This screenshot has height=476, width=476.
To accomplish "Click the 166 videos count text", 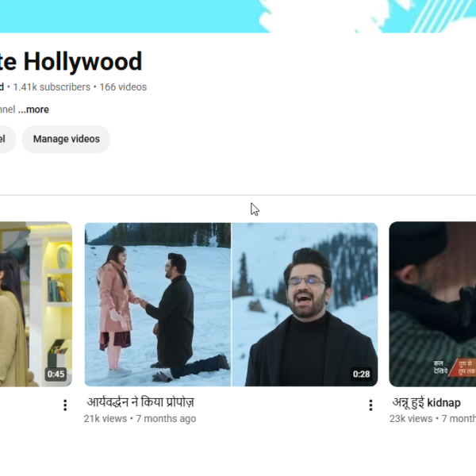I will (123, 87).
